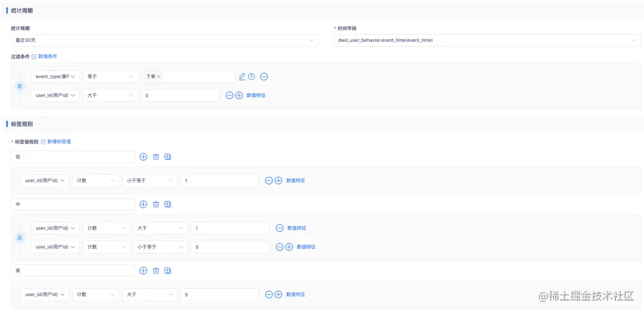Click value input 5 in the 中 rule
The height and width of the screenshot is (312, 644).
(230, 247)
